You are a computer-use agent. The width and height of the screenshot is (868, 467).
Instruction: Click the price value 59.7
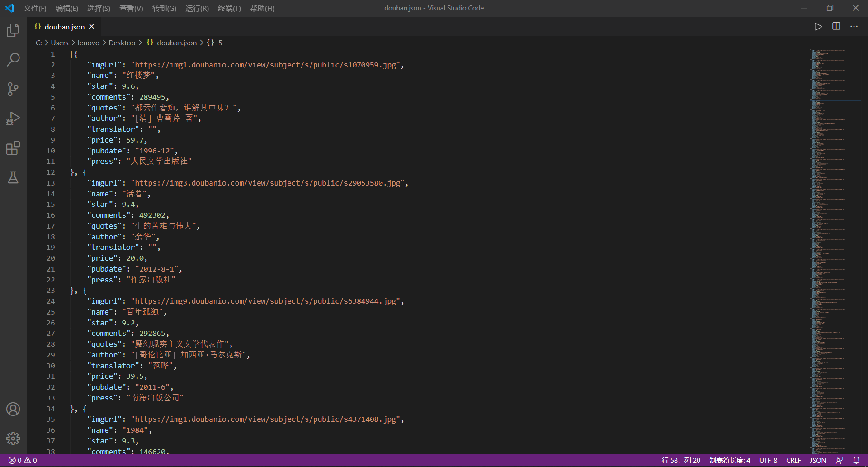click(x=135, y=140)
